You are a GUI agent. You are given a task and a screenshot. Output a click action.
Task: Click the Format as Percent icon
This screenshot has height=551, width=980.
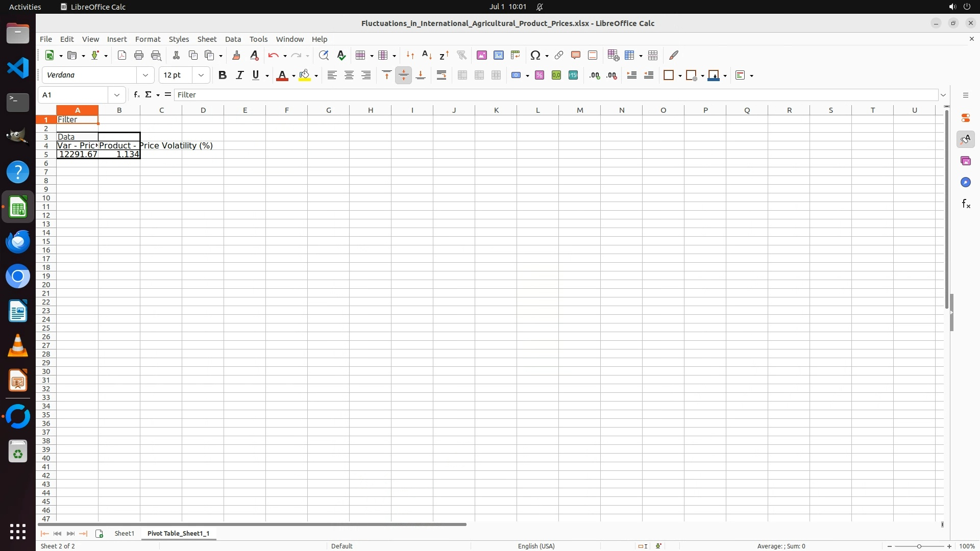[x=540, y=76]
